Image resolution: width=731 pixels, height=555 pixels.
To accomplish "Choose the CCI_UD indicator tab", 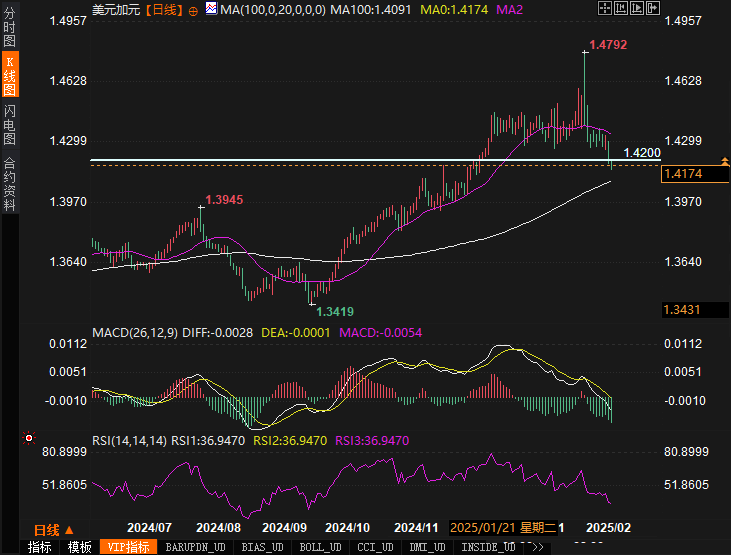I will [x=375, y=547].
